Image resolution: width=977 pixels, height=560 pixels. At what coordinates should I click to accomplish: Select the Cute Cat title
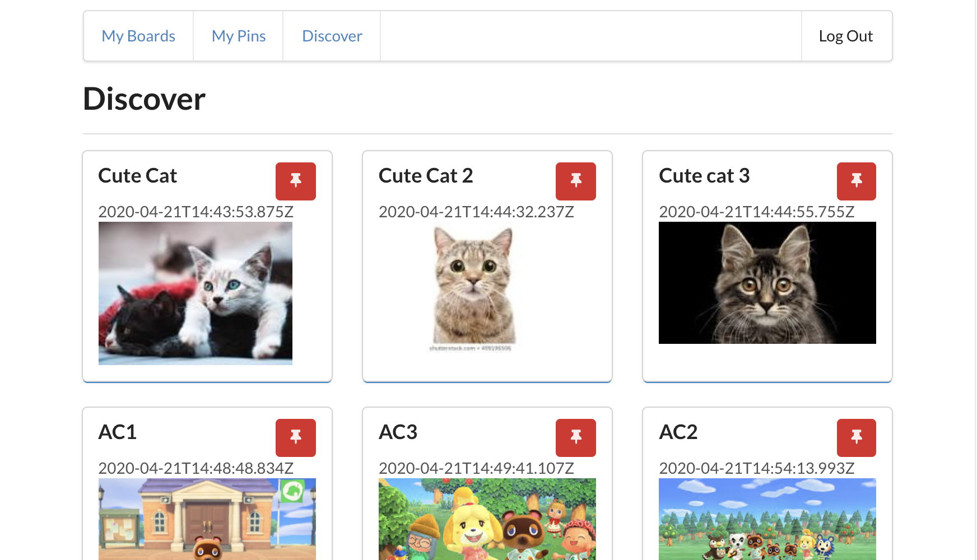tap(138, 176)
